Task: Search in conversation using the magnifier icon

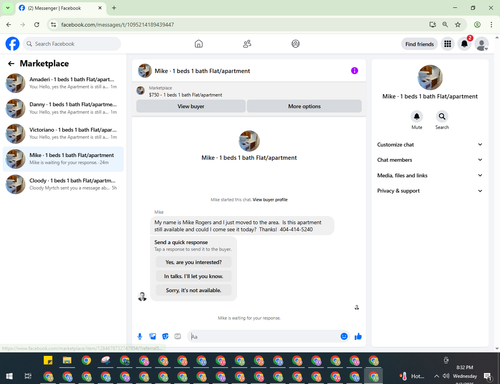Action: pos(442,116)
